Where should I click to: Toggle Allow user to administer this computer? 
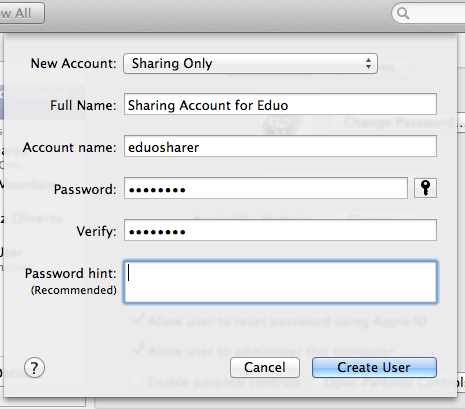[137, 350]
